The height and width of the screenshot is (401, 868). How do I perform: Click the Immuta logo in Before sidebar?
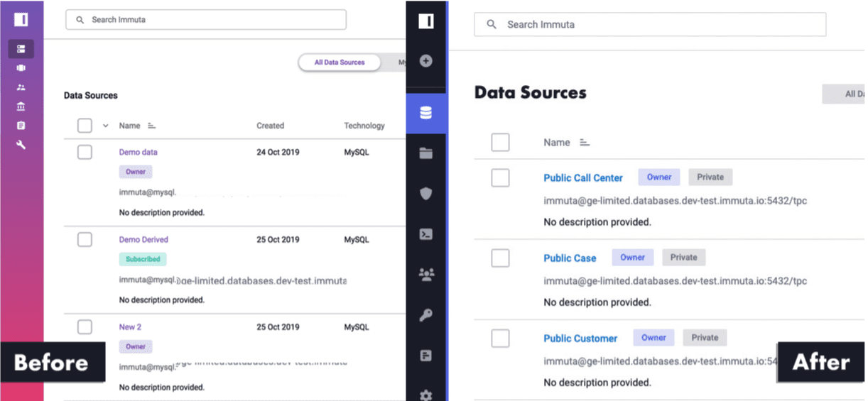(21, 20)
